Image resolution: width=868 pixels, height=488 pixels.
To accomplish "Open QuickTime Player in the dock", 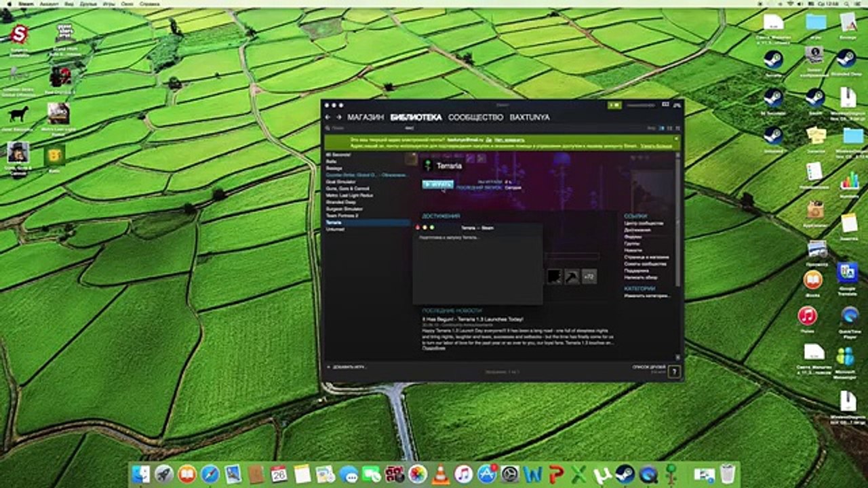I will [x=648, y=474].
